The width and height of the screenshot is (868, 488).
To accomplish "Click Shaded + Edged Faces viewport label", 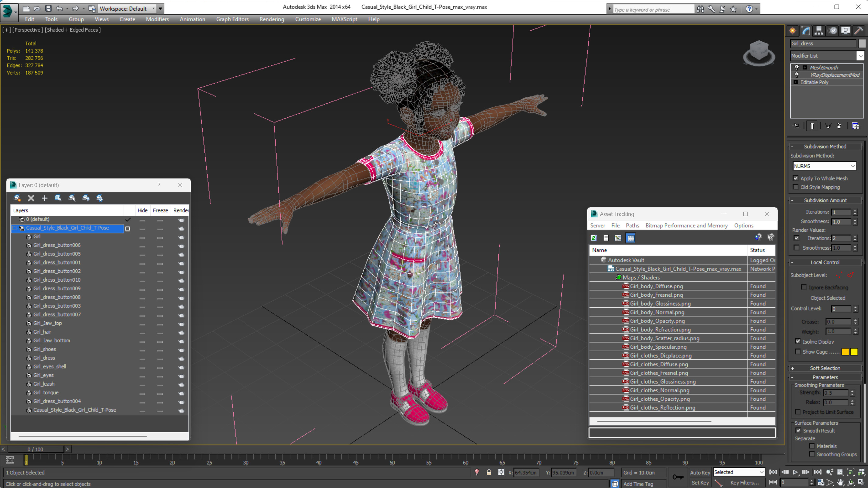I will click(72, 29).
